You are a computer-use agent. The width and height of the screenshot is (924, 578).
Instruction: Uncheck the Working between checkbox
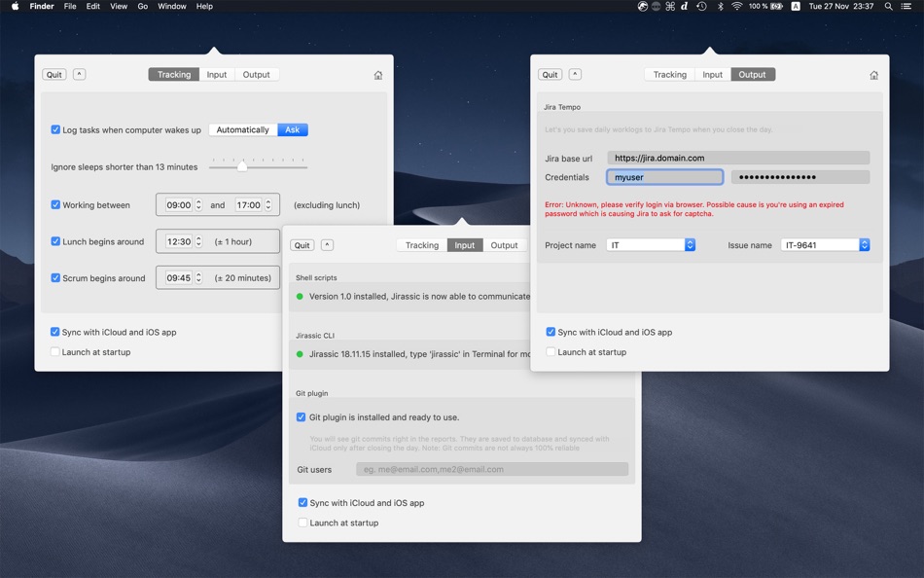click(55, 204)
